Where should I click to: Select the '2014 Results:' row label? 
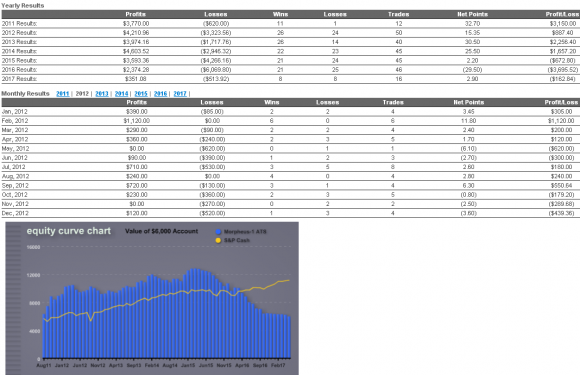click(19, 51)
